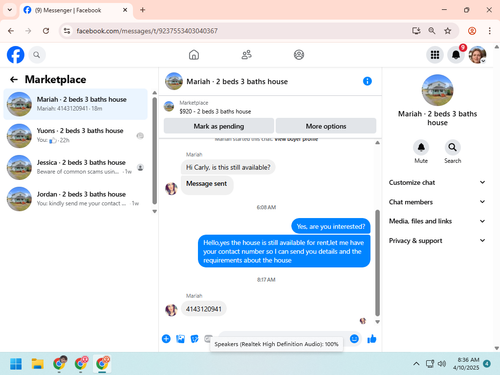
Task: Select the Messenger | Facebook browser tab
Action: 76,10
